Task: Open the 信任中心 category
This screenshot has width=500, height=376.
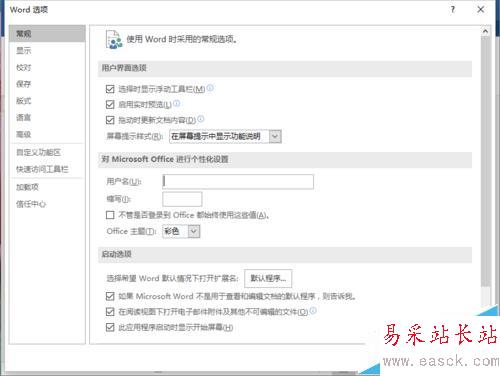Action: point(47,204)
